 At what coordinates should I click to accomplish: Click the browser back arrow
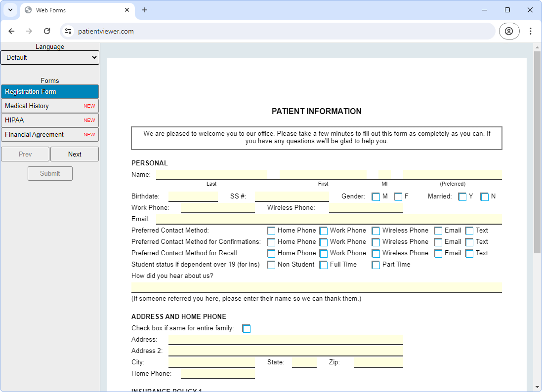11,31
